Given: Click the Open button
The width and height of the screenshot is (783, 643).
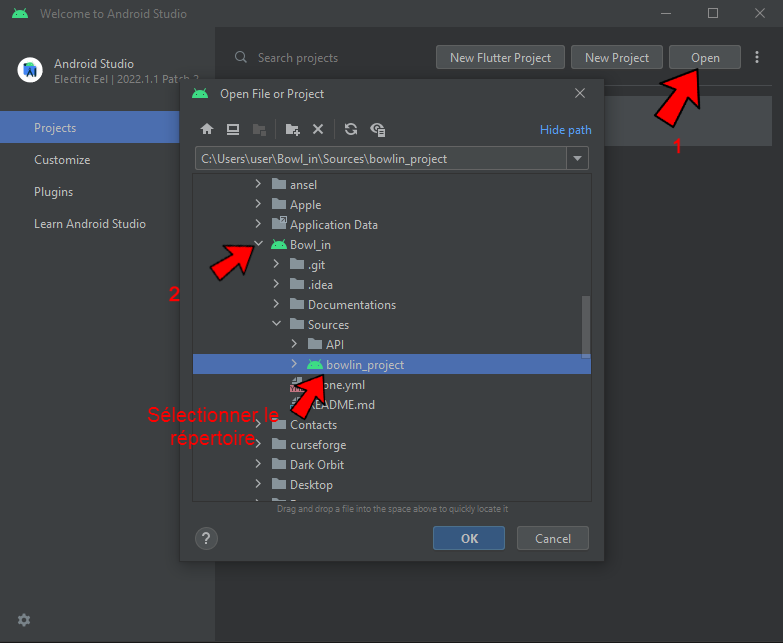Looking at the screenshot, I should tap(705, 57).
